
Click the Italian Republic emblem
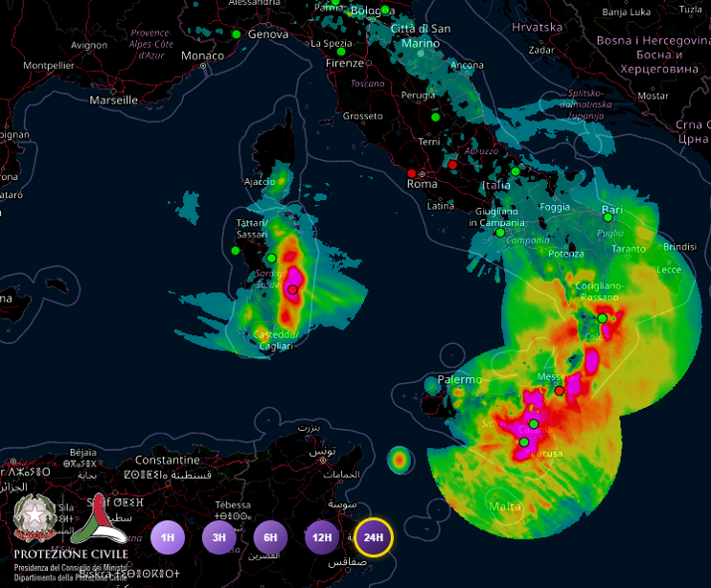pyautogui.click(x=35, y=518)
